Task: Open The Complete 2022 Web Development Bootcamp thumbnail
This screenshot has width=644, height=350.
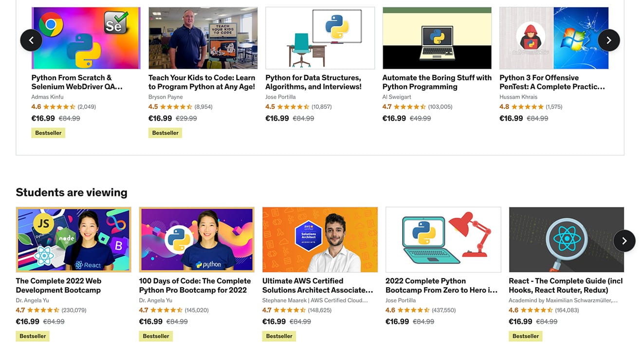Action: click(x=74, y=240)
